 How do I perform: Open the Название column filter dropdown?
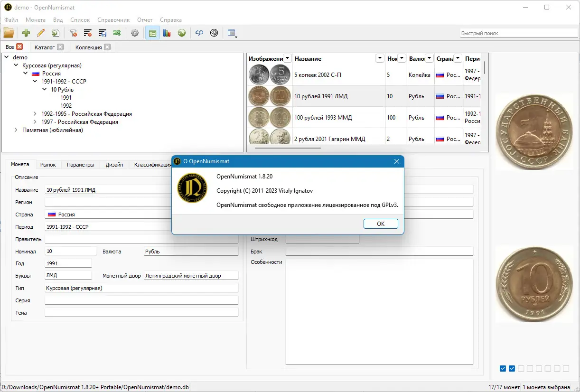click(x=380, y=58)
